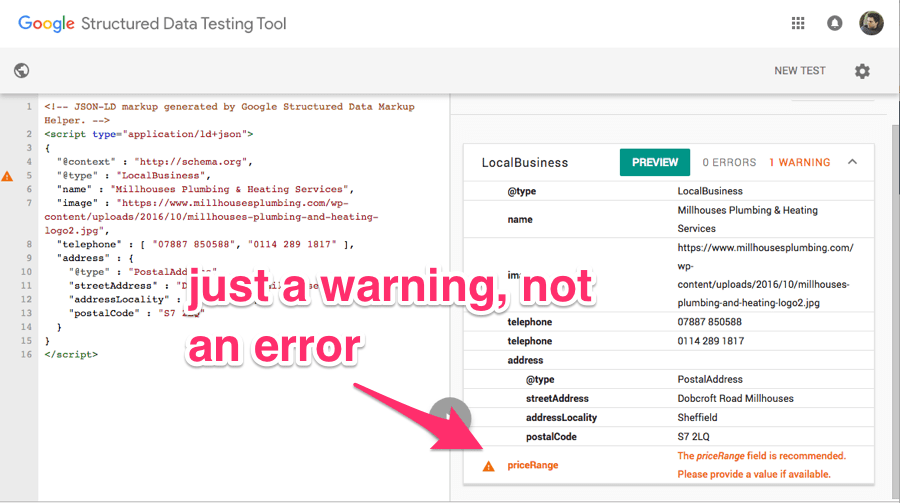Image resolution: width=900 pixels, height=503 pixels.
Task: Select the 1 WARNING filter
Action: [x=799, y=162]
